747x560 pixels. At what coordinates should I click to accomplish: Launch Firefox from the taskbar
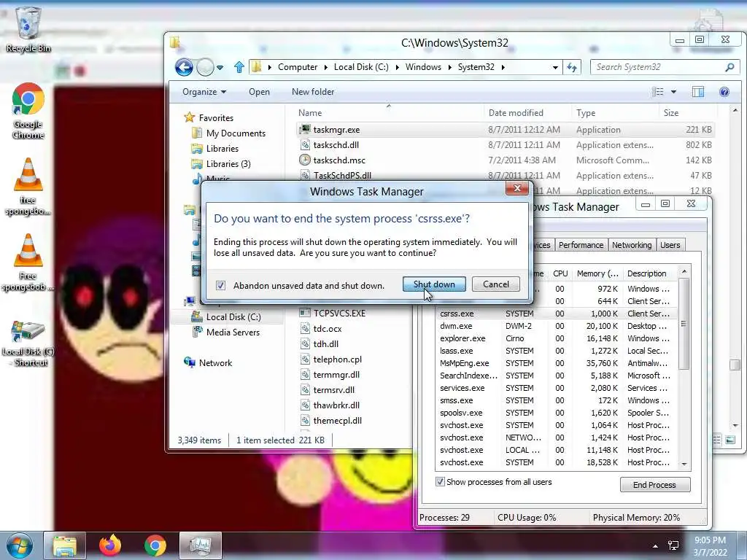click(x=110, y=545)
